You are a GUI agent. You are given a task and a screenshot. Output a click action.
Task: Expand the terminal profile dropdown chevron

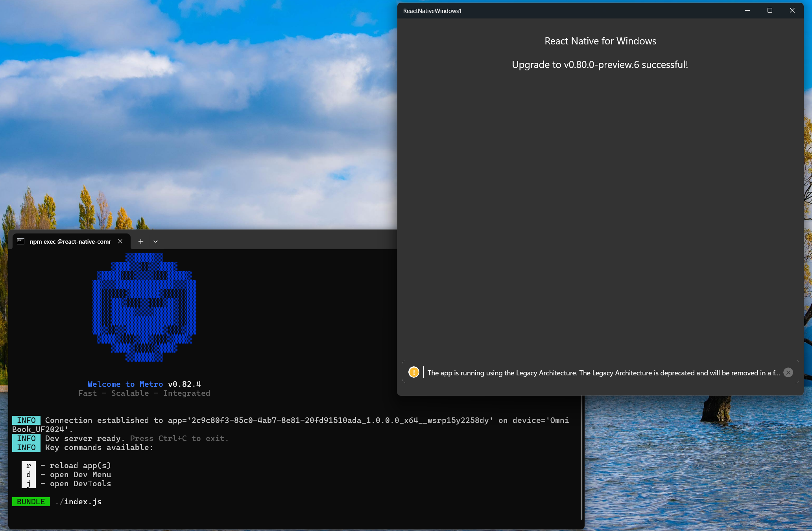155,241
